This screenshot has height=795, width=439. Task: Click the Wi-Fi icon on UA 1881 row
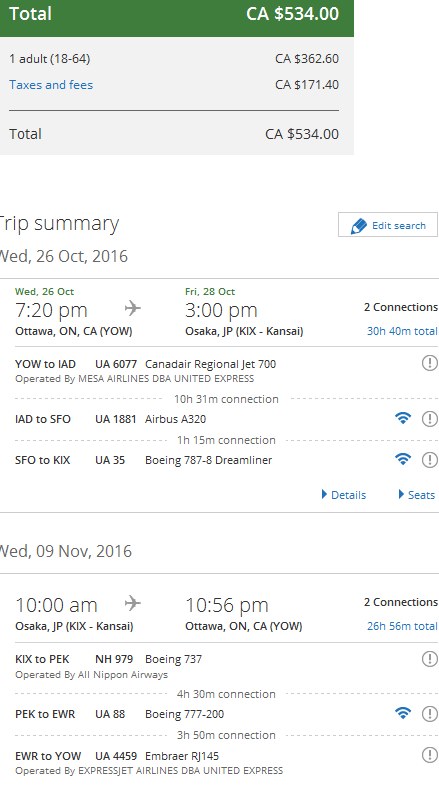[403, 418]
